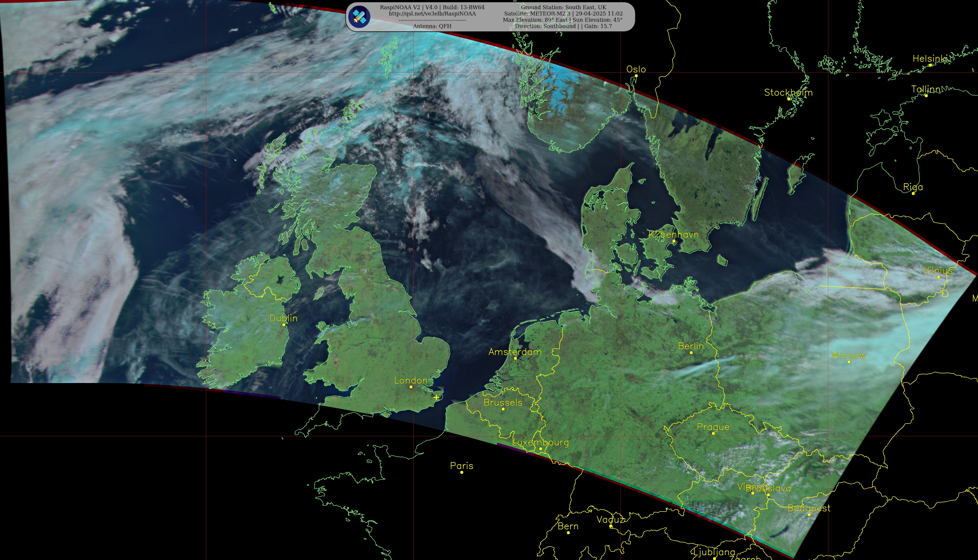
Task: Click the Berlin city label
Action: pyautogui.click(x=691, y=346)
